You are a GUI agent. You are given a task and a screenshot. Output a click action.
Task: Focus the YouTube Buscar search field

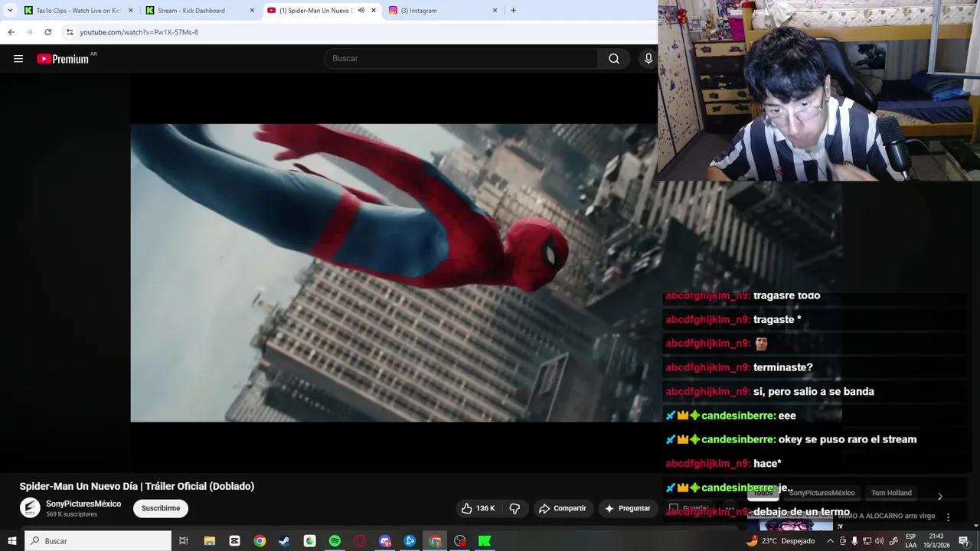(x=462, y=59)
